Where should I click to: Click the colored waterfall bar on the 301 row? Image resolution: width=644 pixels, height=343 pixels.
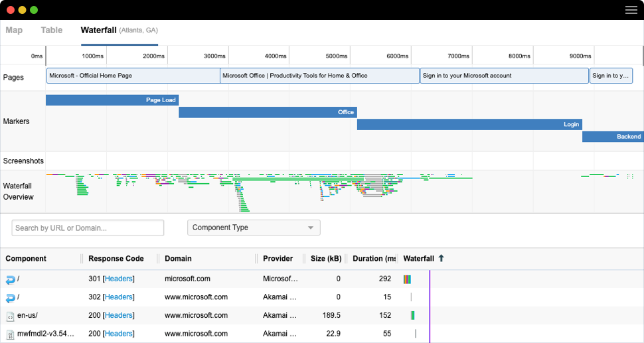pos(407,279)
